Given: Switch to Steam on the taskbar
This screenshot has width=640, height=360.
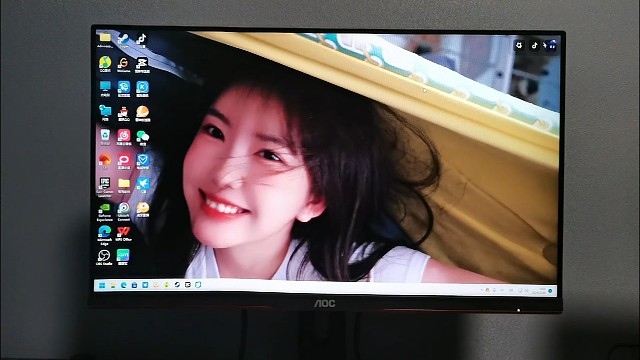Looking at the screenshot, I should 177,285.
